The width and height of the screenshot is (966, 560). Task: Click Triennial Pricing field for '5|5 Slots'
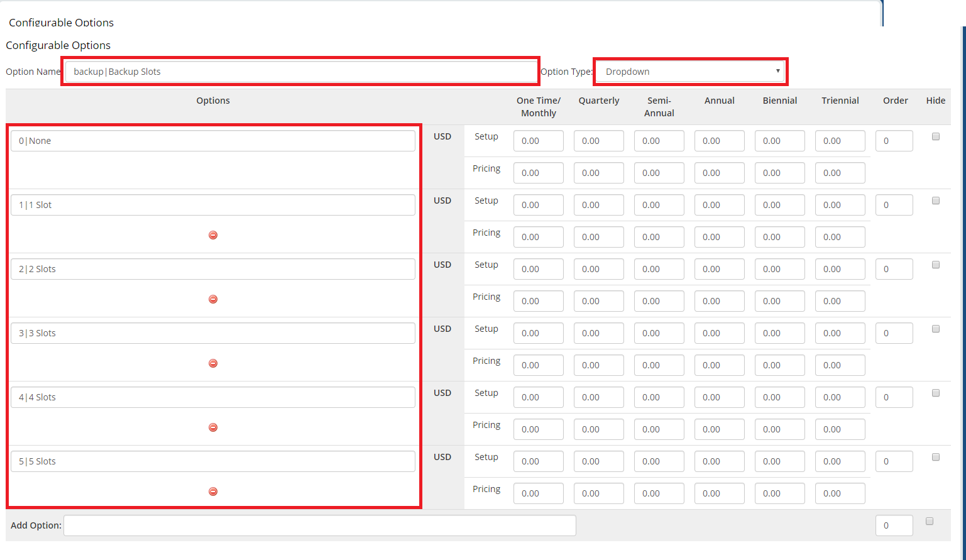840,493
